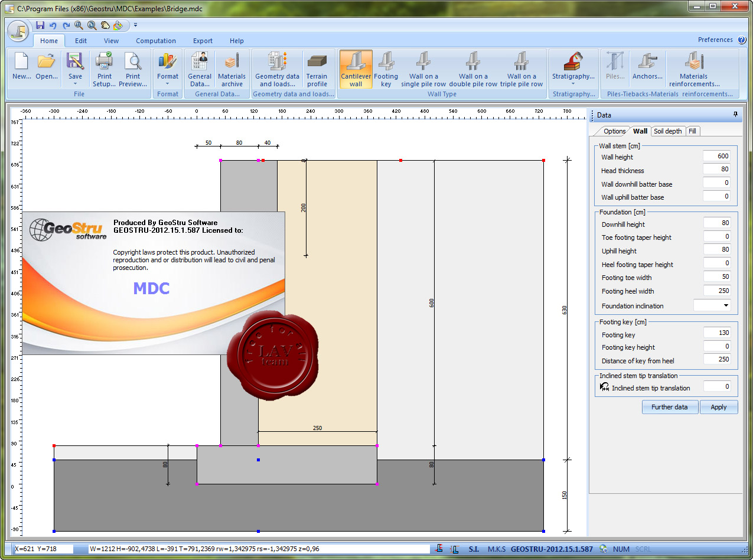Select the Wall tab in Data panel
753x560 pixels.
coord(640,131)
